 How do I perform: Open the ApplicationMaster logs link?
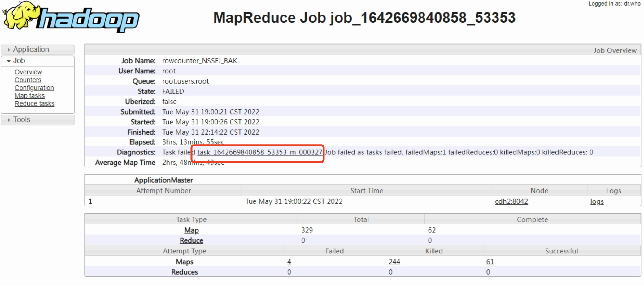coord(597,202)
